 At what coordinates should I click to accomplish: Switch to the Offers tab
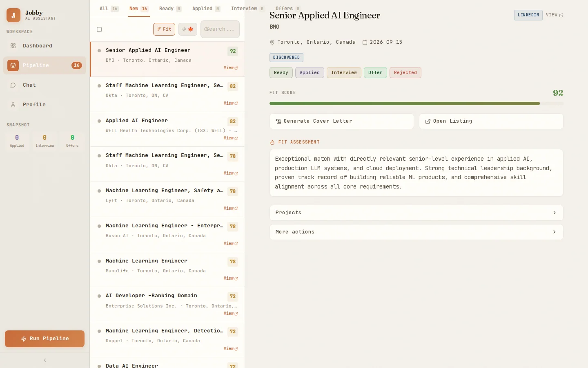(x=288, y=9)
